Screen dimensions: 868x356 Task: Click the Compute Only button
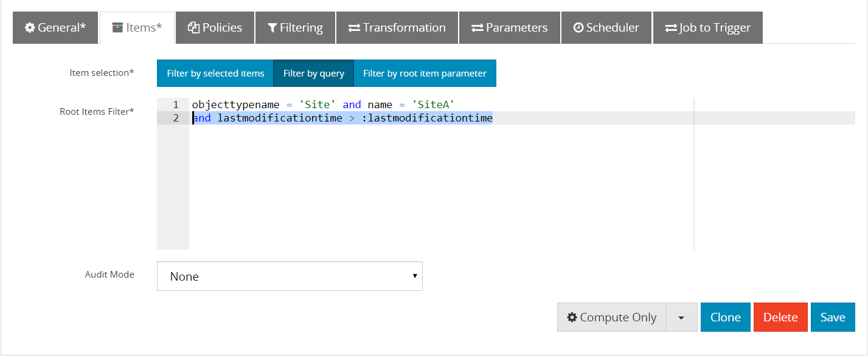[612, 317]
